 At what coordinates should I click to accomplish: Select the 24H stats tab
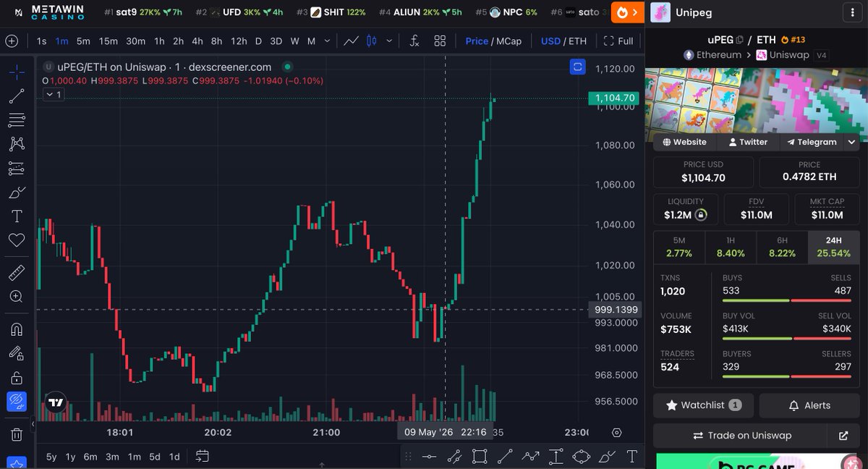(x=833, y=247)
